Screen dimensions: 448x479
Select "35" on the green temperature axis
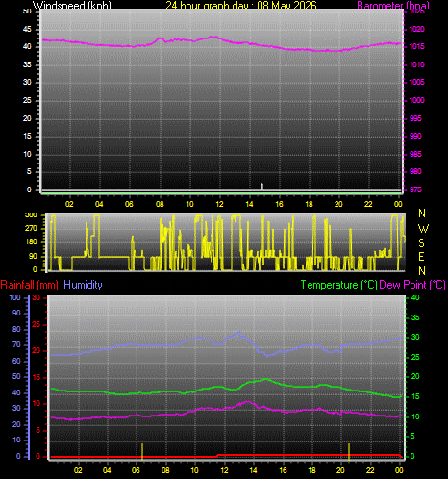(415, 317)
